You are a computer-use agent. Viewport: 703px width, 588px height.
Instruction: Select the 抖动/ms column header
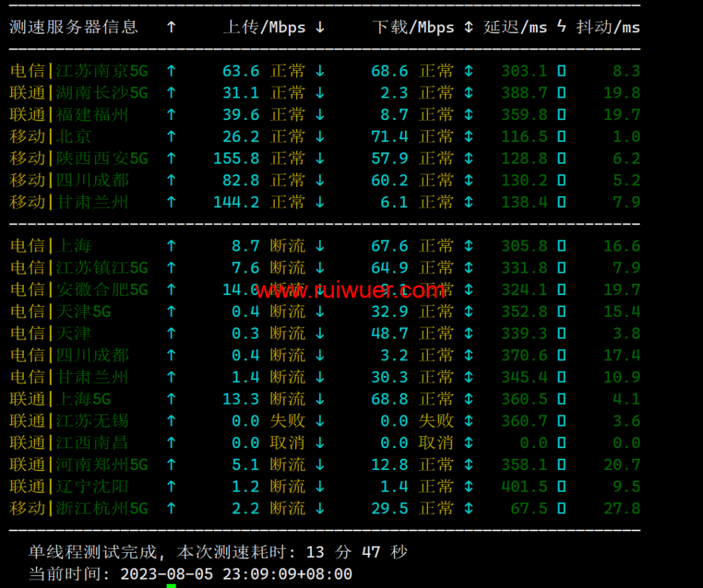pyautogui.click(x=608, y=27)
